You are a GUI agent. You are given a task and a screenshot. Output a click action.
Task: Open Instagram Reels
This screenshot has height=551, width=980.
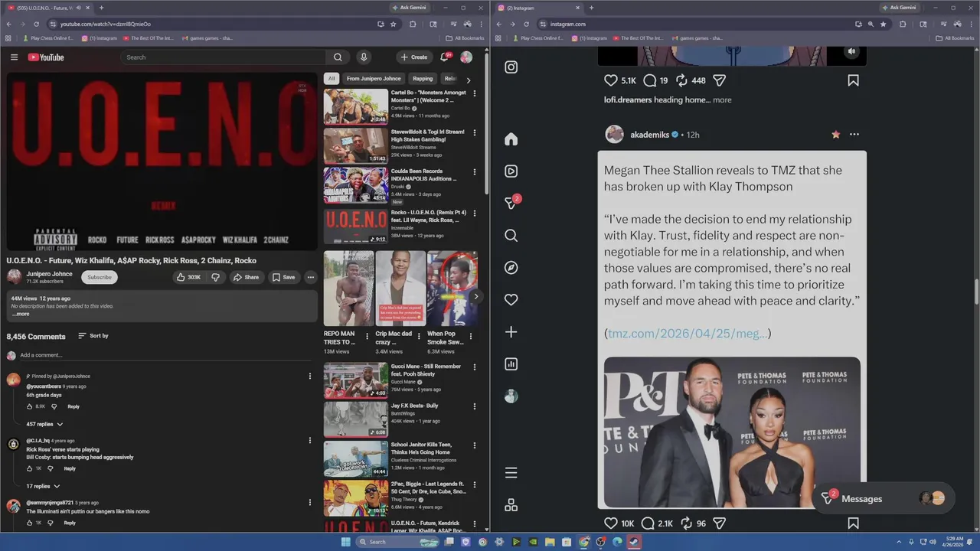point(511,171)
